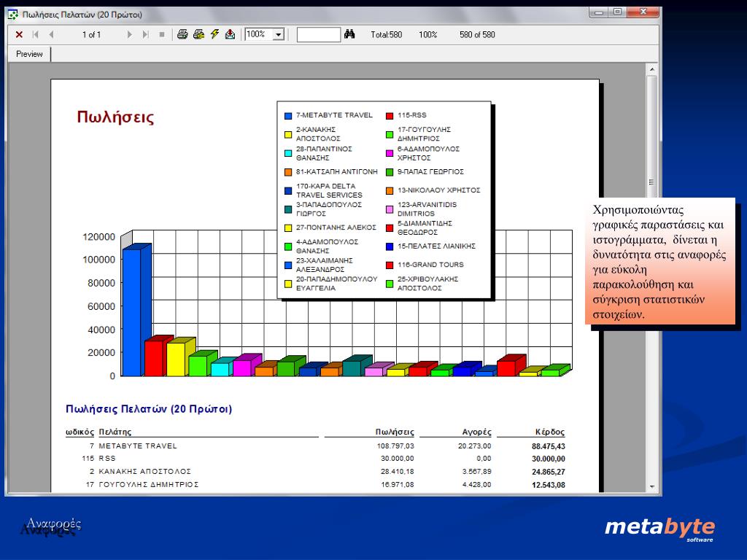Viewport: 747px width, 560px height.
Task: Click the 27-ΠΟΝΤΑΝΗΣ ΑΛΕΚΟΣ legend swatch
Action: 287,228
